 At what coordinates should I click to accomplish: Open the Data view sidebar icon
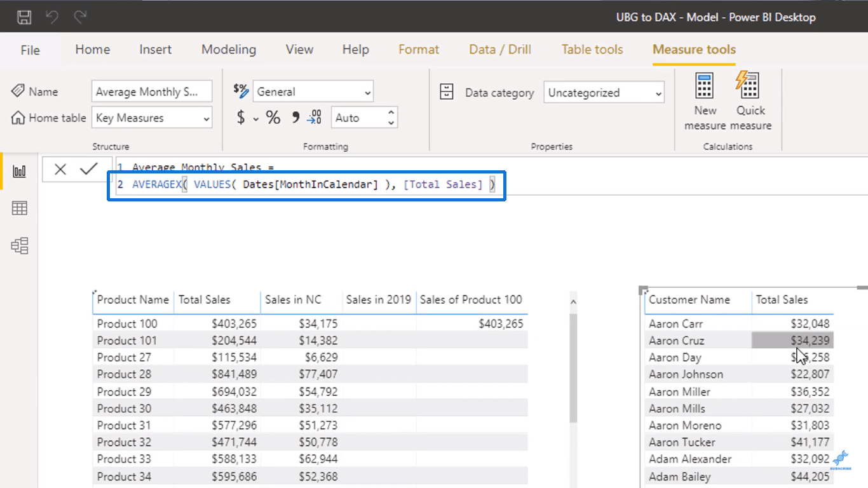click(20, 208)
